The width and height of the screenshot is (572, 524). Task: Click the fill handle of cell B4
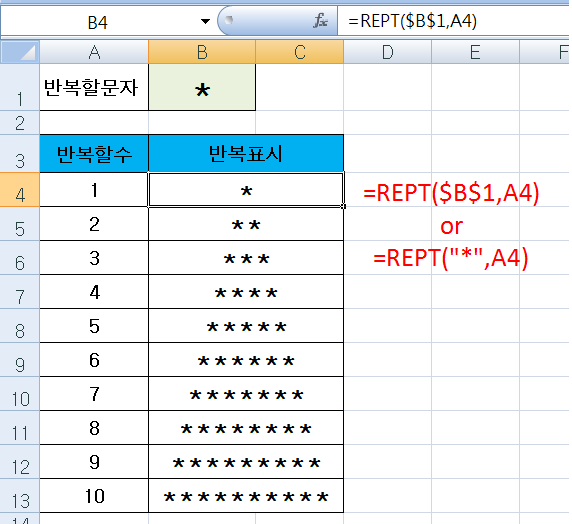coord(343,207)
